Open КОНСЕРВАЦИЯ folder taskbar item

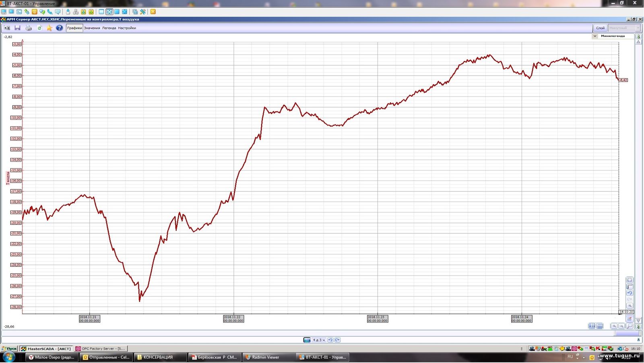[160, 357]
